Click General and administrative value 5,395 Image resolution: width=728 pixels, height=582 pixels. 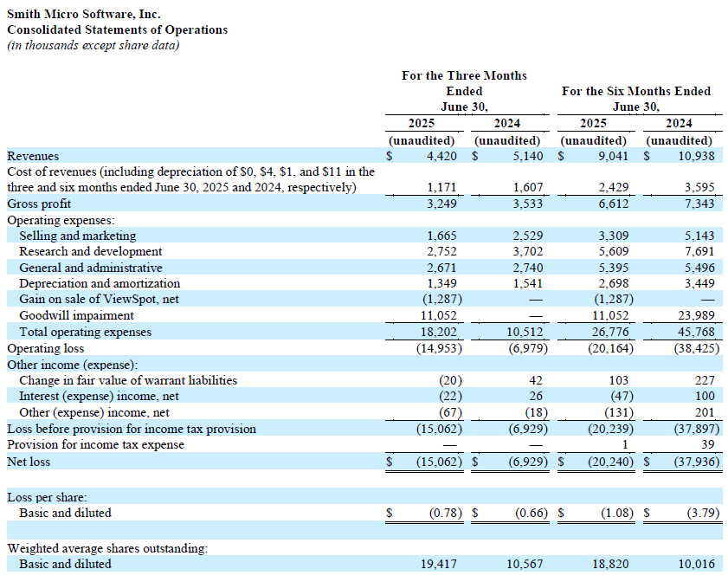614,268
